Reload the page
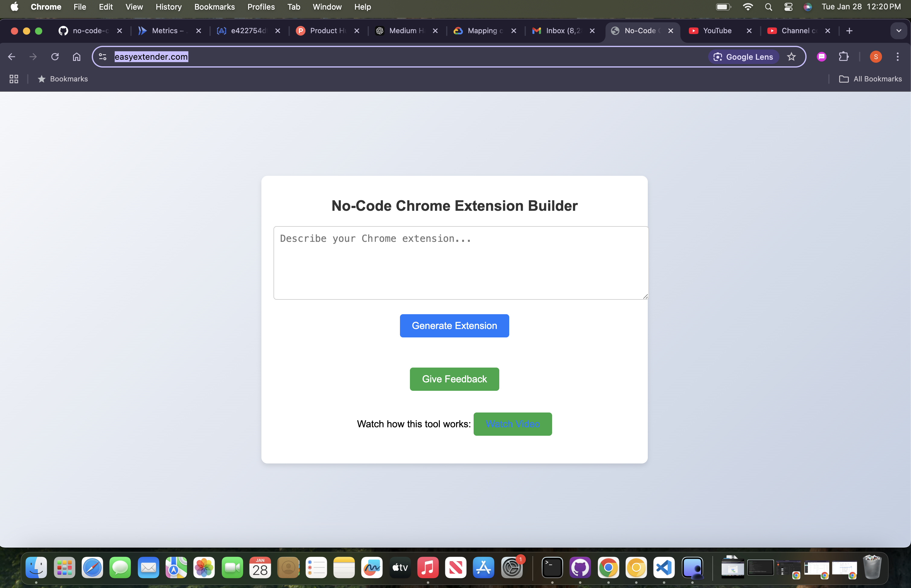The height and width of the screenshot is (588, 911). [55, 57]
